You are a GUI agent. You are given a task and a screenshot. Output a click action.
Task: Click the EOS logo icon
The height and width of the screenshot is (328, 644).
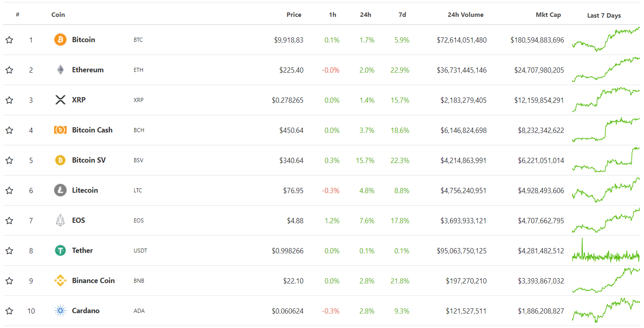click(60, 220)
